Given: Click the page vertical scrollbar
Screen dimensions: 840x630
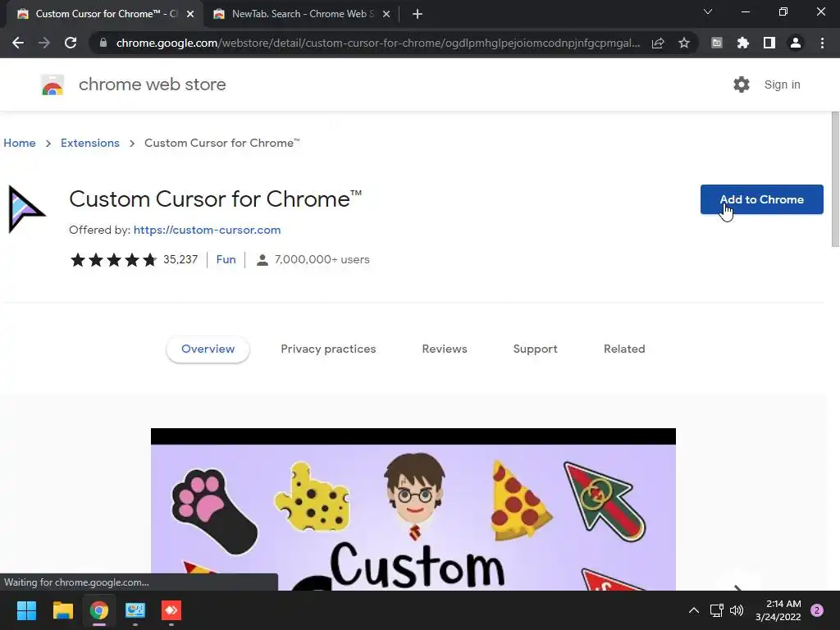Looking at the screenshot, I should point(835,180).
